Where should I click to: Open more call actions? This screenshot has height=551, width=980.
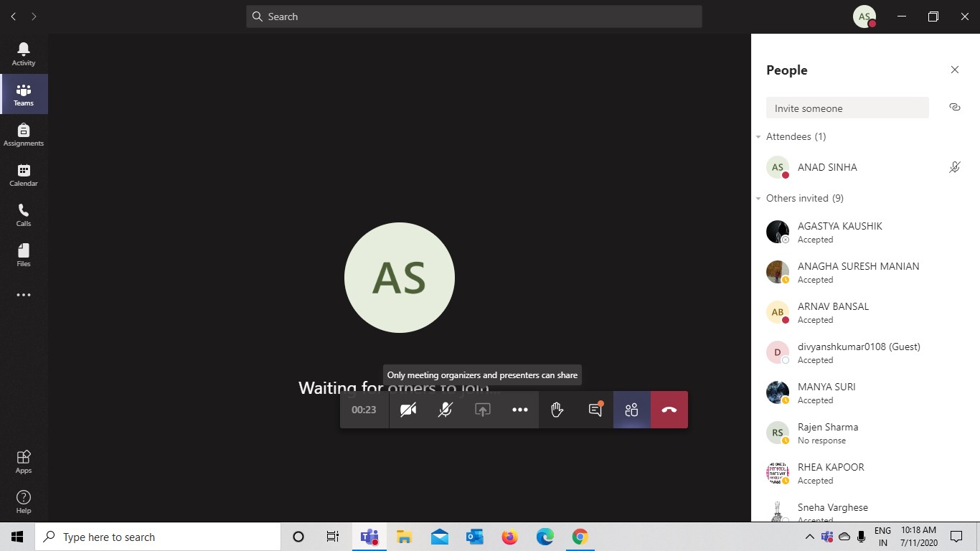[519, 410]
